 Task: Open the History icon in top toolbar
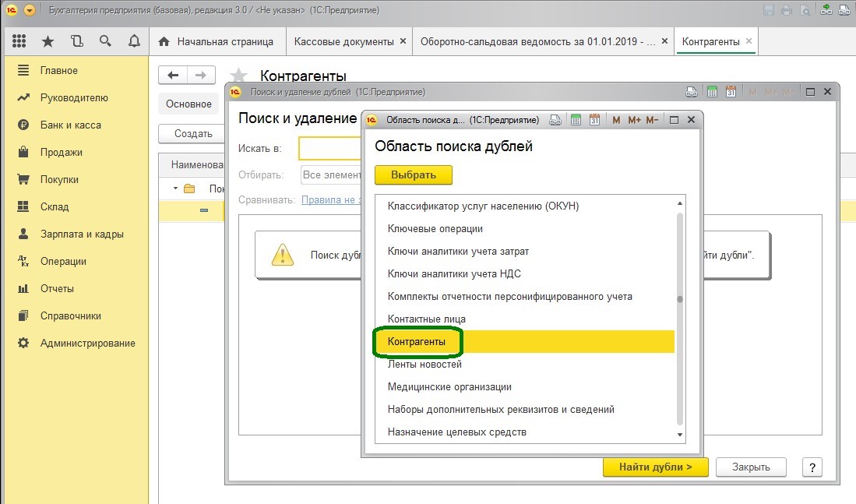click(x=77, y=41)
